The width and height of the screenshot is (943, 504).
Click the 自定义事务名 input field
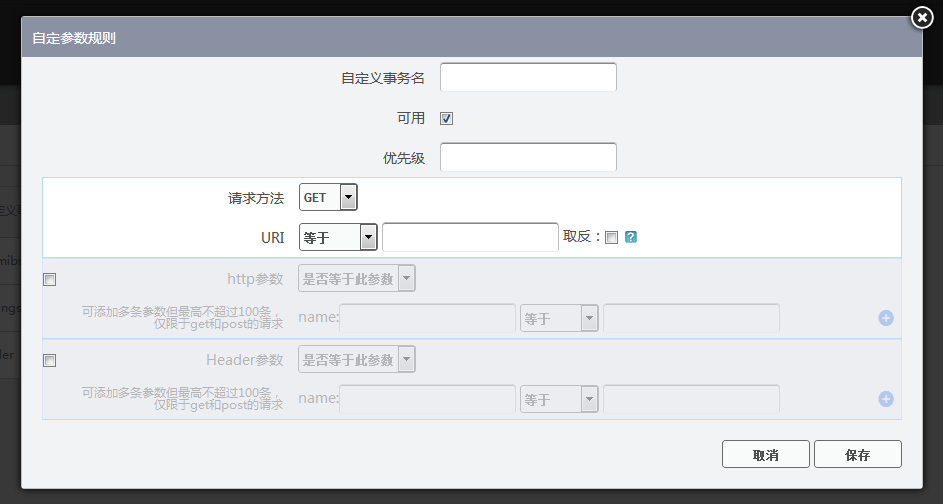528,77
